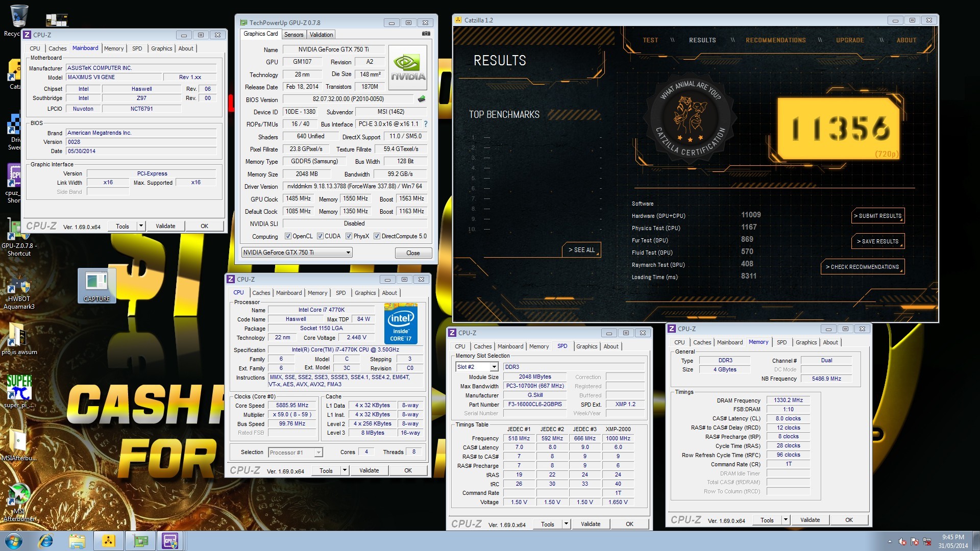The image size is (980, 551).
Task: Click the Catzilla title bar app icon
Action: (x=458, y=20)
